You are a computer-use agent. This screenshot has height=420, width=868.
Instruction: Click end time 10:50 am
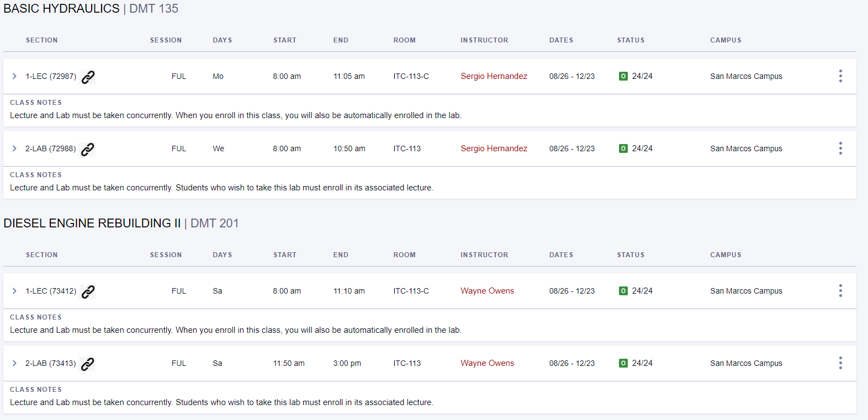click(x=349, y=148)
